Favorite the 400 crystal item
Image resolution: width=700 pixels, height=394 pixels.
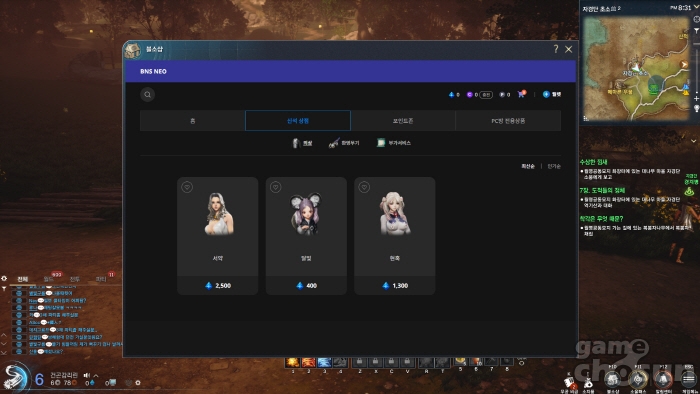pos(275,187)
